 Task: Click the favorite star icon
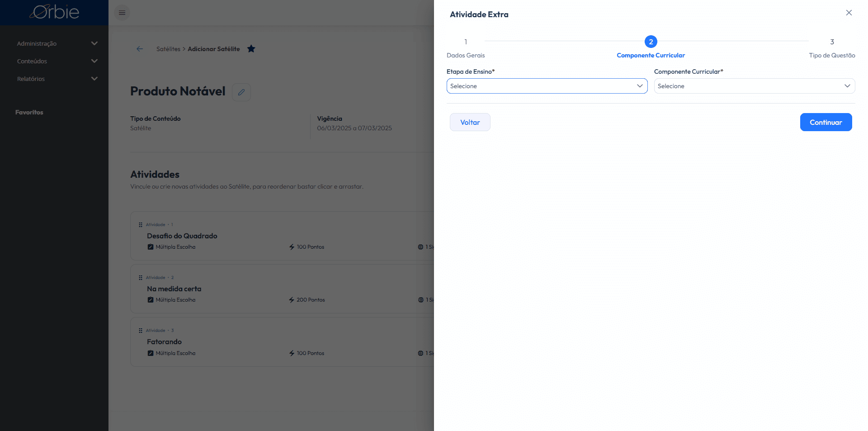(251, 49)
